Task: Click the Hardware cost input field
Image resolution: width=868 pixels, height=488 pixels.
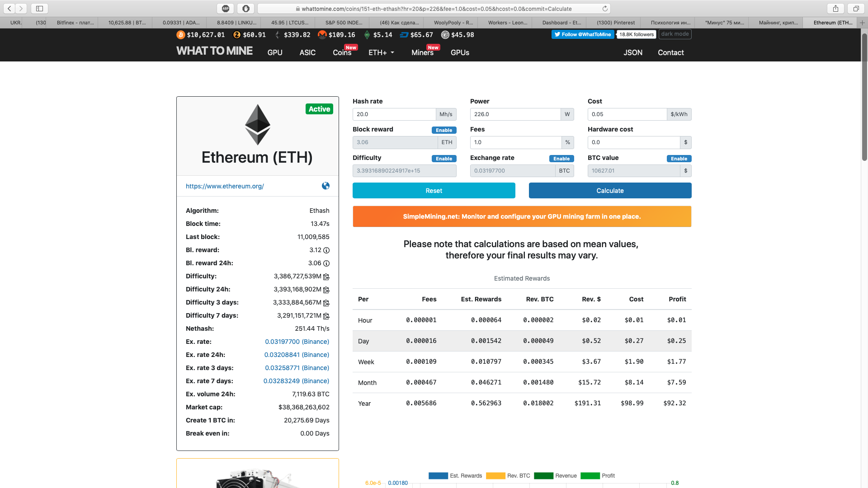Action: pyautogui.click(x=634, y=142)
